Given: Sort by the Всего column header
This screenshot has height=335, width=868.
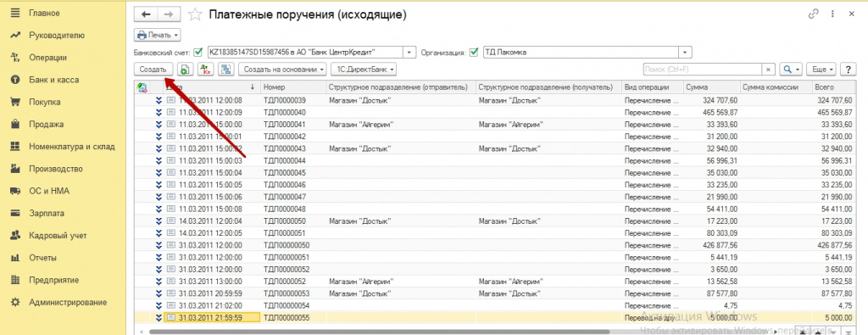Looking at the screenshot, I should tap(833, 87).
